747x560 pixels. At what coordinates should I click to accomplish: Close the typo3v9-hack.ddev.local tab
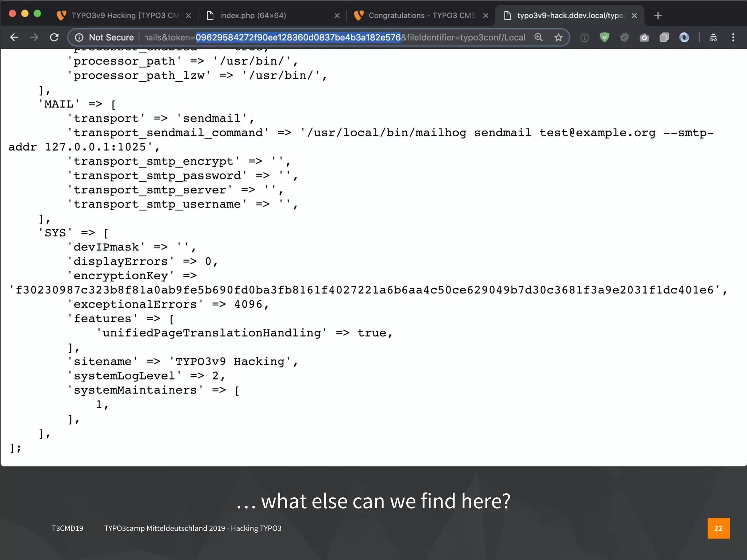click(634, 15)
